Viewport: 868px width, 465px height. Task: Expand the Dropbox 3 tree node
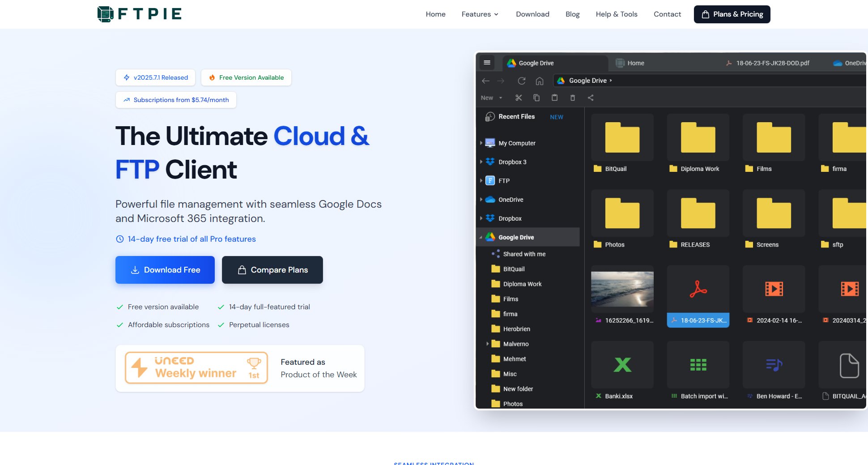[x=481, y=162]
